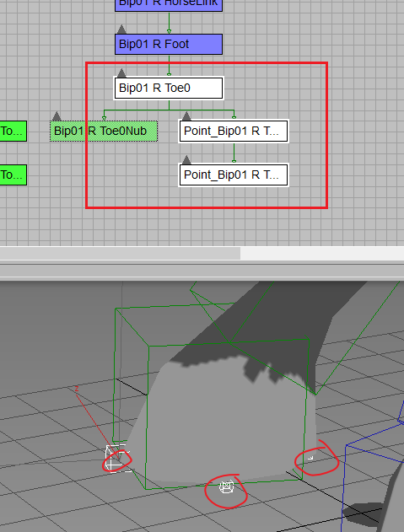The image size is (404, 532).
Task: Click scrollbar track right of thumb
Action: 322,254
